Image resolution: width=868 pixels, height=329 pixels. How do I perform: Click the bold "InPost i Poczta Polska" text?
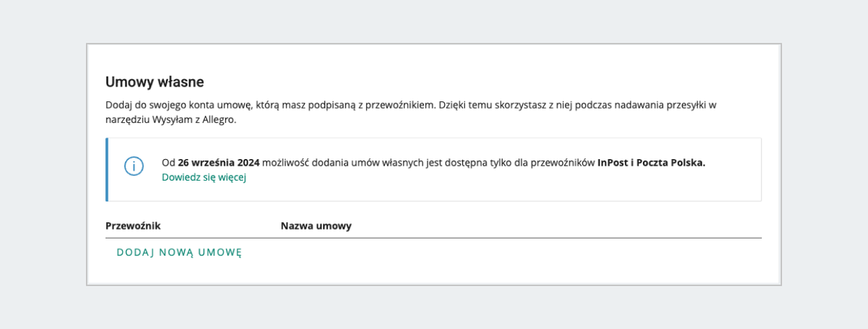[651, 163]
